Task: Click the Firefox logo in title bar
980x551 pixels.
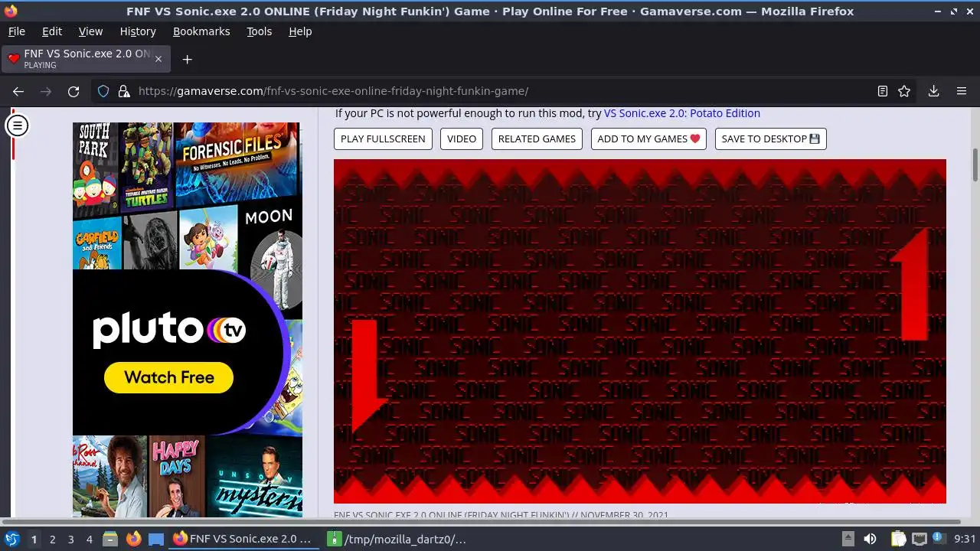Action: [x=10, y=11]
